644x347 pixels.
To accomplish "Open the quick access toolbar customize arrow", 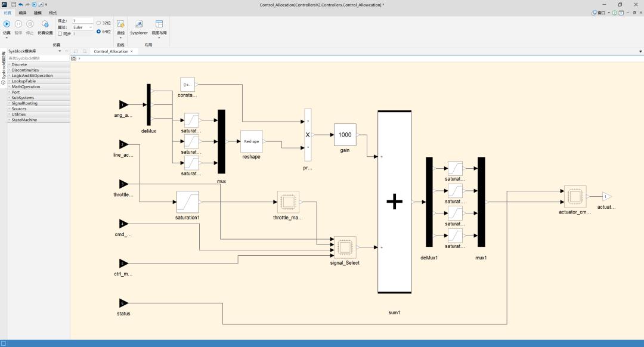I will [47, 5].
